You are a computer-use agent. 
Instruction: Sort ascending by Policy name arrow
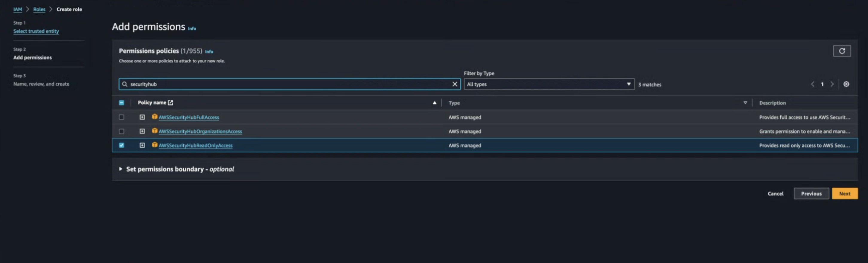(434, 103)
